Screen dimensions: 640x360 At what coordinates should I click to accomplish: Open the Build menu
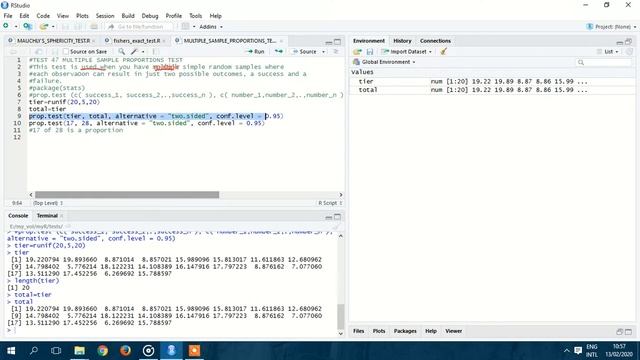pyautogui.click(x=128, y=16)
